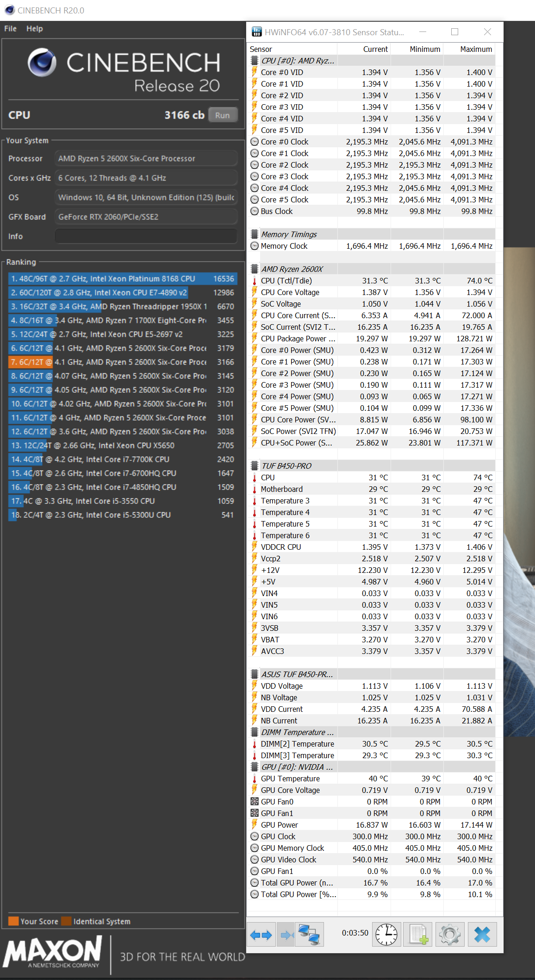The image size is (535, 980).
Task: Select highlighted orange ranking entry scoring 3166
Action: tap(123, 362)
